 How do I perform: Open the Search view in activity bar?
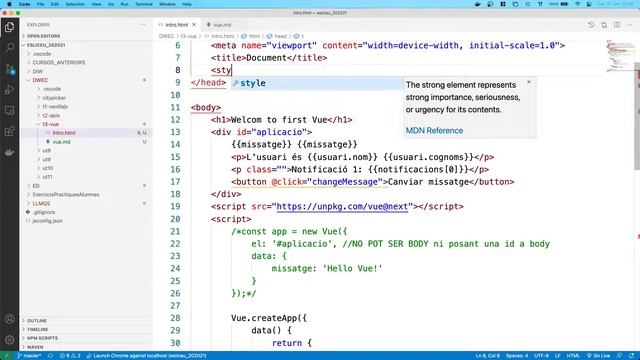pyautogui.click(x=9, y=48)
